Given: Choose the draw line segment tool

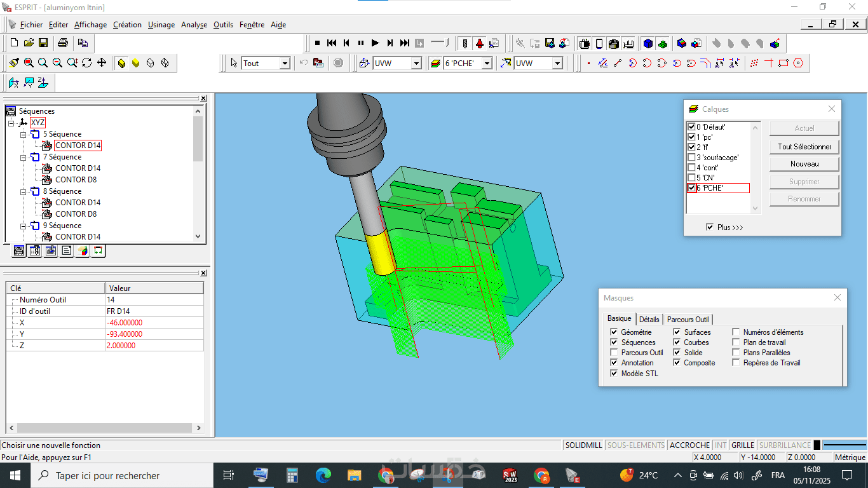Looking at the screenshot, I should tap(617, 63).
